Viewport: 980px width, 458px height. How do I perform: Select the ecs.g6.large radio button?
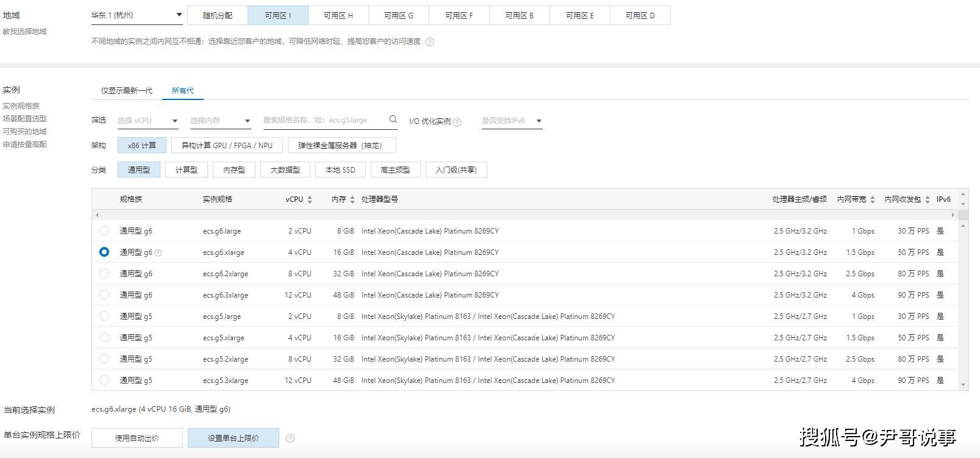click(x=104, y=231)
